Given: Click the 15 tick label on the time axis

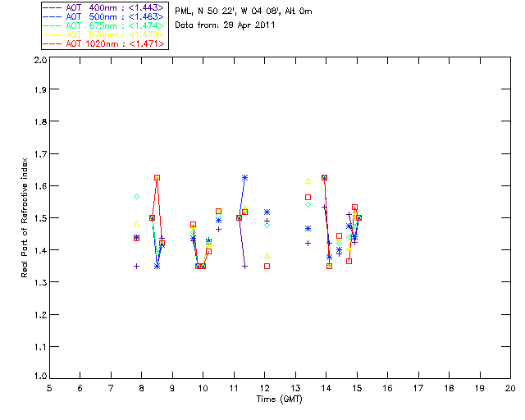Looking at the screenshot, I should 357,388.
